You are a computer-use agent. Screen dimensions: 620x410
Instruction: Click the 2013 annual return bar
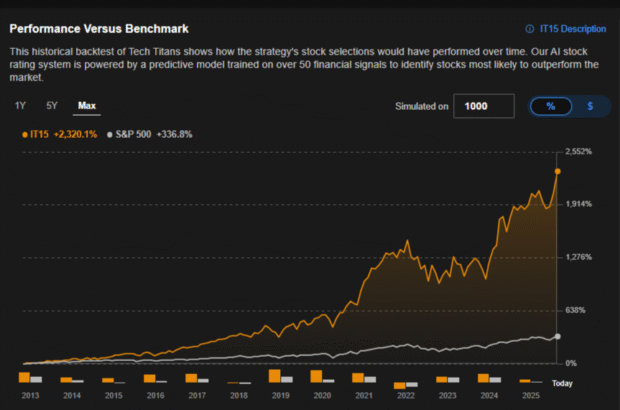click(x=25, y=376)
